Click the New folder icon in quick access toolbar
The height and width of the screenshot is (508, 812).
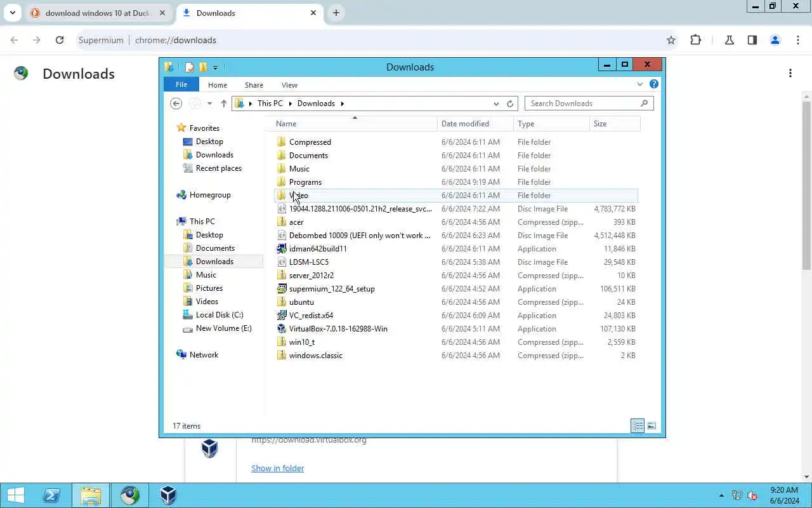tap(203, 67)
